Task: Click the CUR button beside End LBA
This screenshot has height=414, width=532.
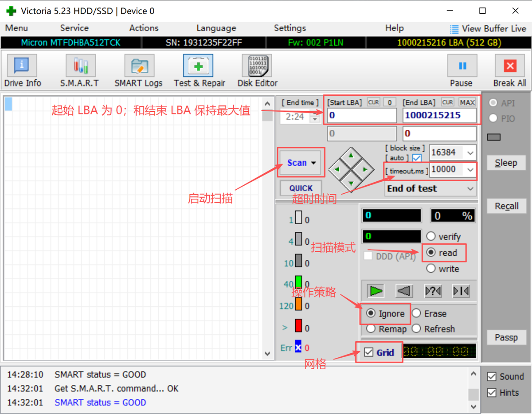Action: 448,102
